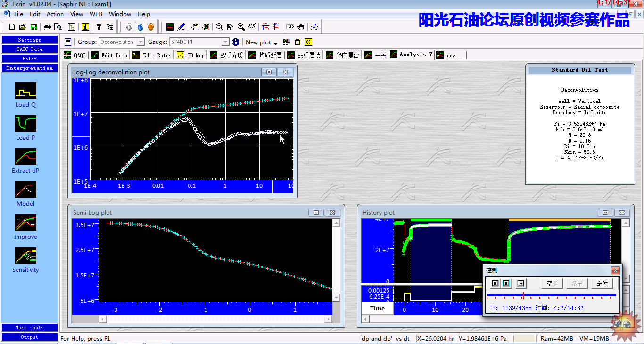Screen dimensions: 644x344
Task: Click the 菜单 button in control panel
Action: click(552, 284)
